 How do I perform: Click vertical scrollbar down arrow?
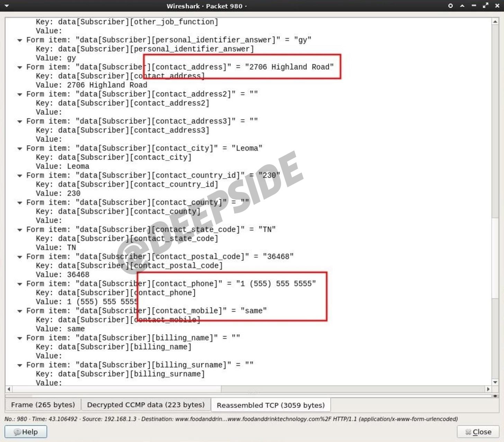495,382
